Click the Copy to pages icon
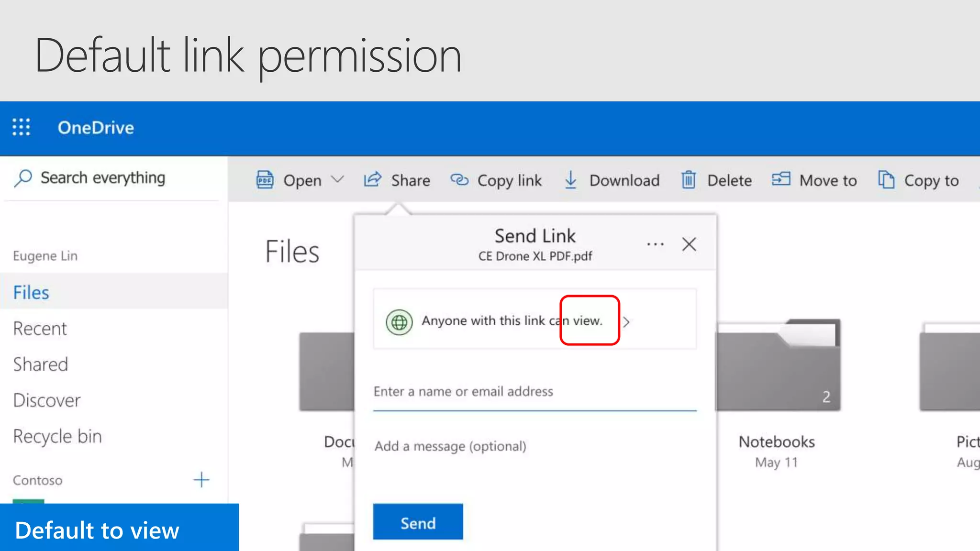This screenshot has height=551, width=980. pyautogui.click(x=886, y=180)
